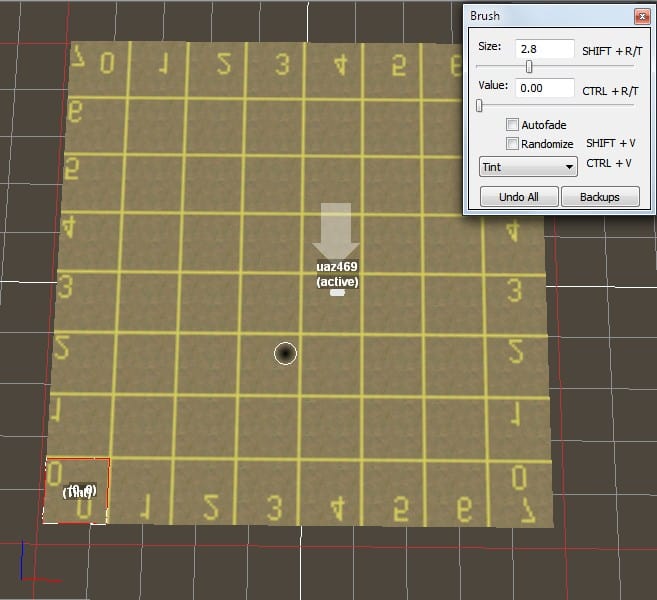Toggle the Randomize checkbox
The height and width of the screenshot is (600, 657).
click(512, 144)
